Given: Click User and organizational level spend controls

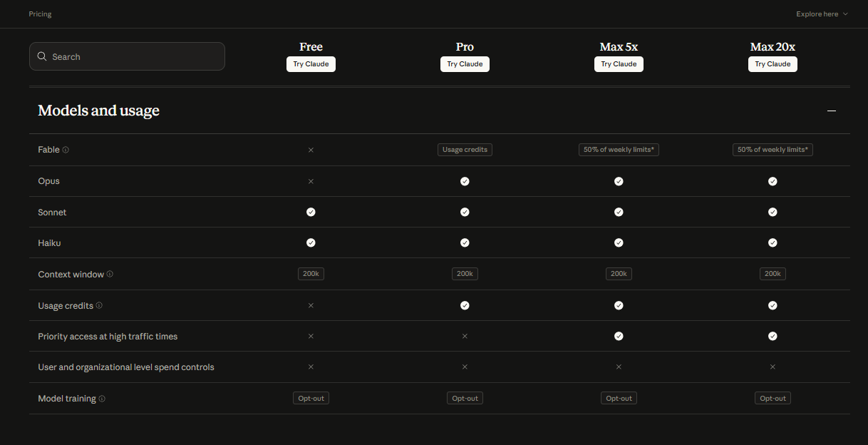Looking at the screenshot, I should click(126, 367).
